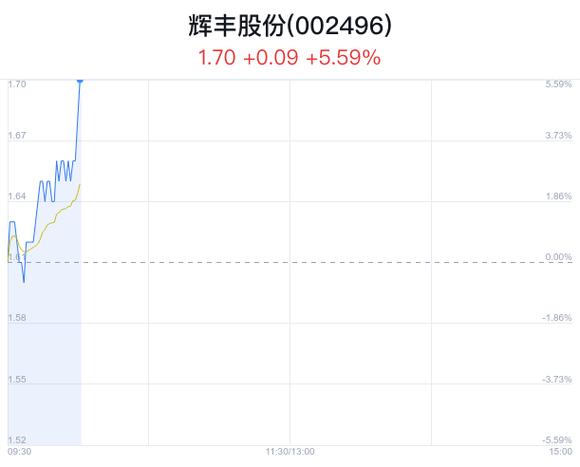The height and width of the screenshot is (467, 580).
Task: Click the 11:30/13:00 time axis label
Action: tap(290, 452)
